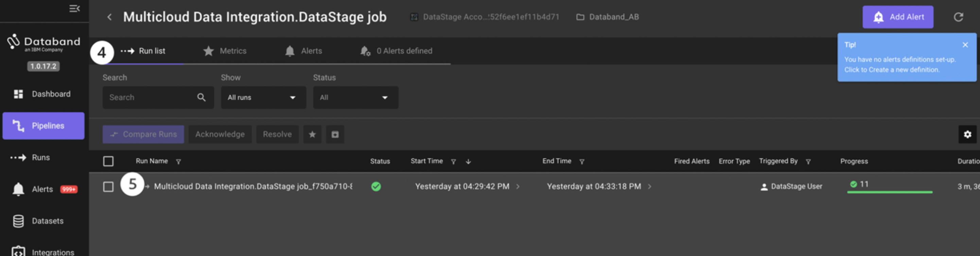Click the search magnifier icon
The height and width of the screenshot is (256, 980).
point(201,97)
